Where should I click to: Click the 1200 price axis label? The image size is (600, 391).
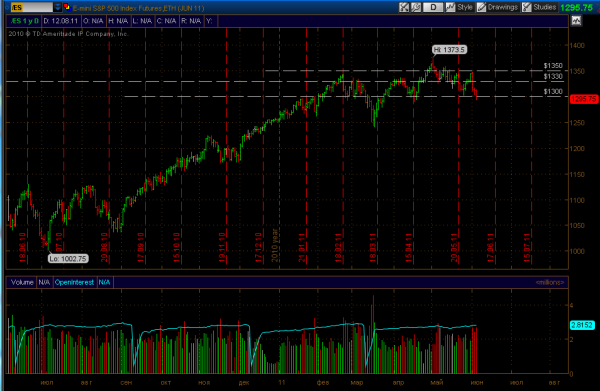click(577, 149)
